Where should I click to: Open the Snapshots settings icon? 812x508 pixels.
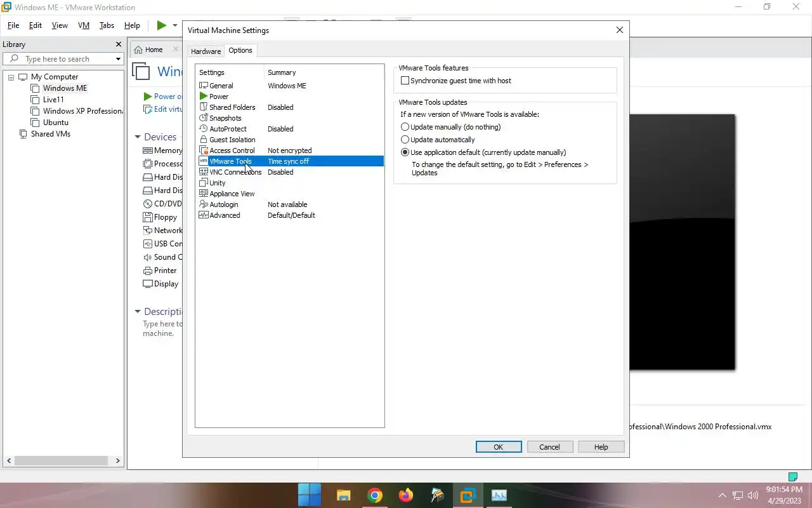point(203,118)
